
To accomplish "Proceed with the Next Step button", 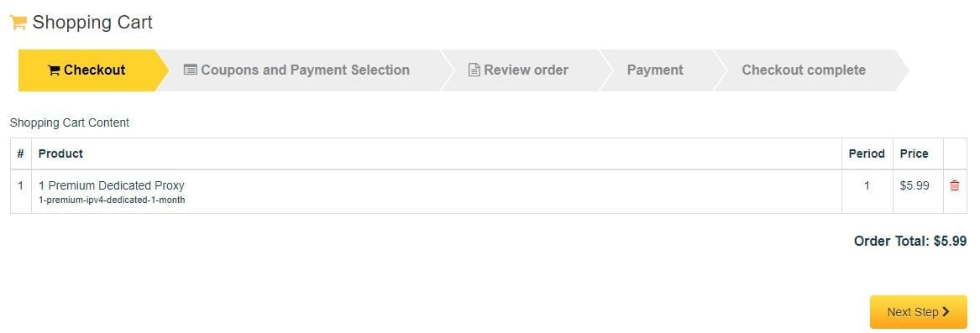I will [918, 312].
